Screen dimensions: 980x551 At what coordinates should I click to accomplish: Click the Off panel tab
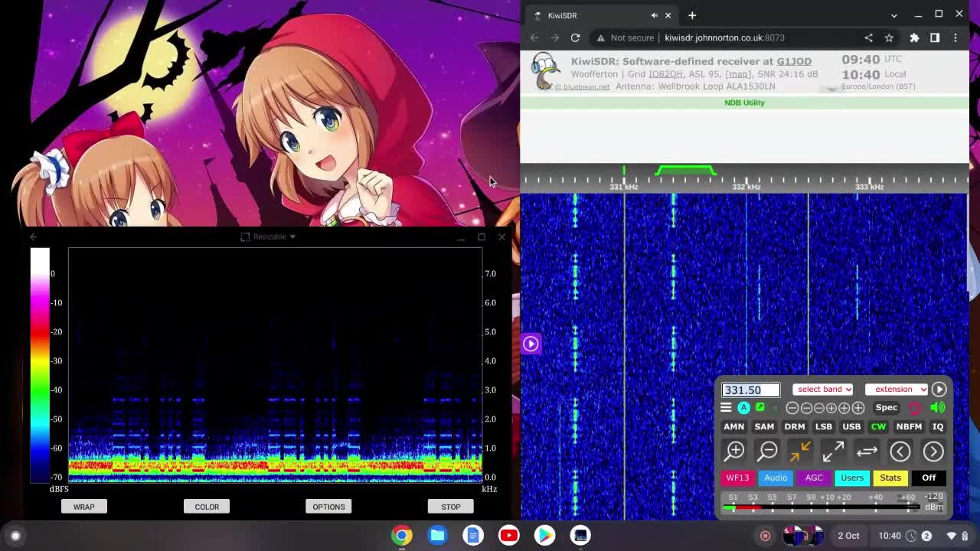pyautogui.click(x=929, y=478)
